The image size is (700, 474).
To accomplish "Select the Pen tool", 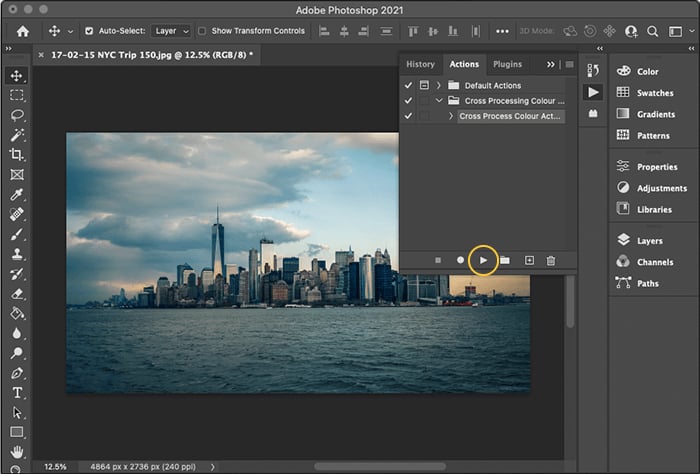I will click(x=17, y=372).
